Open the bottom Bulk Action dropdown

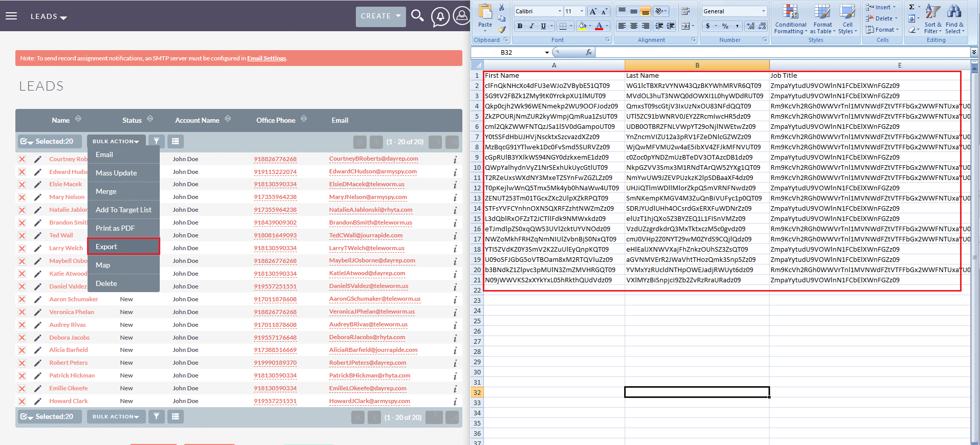click(116, 416)
